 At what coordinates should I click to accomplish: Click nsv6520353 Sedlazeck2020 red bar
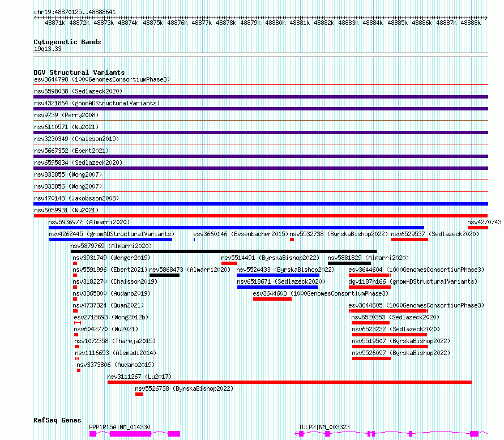point(370,323)
